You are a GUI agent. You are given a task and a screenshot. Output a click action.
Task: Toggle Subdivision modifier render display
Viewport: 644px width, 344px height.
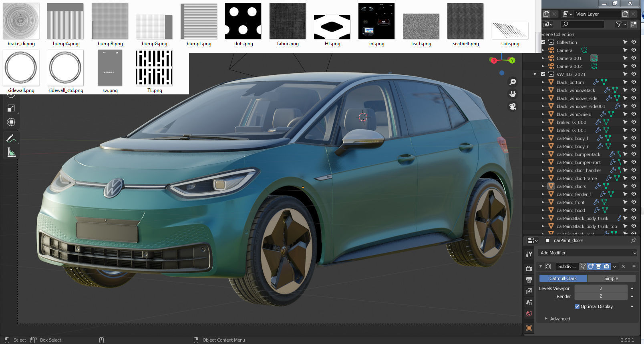(607, 266)
